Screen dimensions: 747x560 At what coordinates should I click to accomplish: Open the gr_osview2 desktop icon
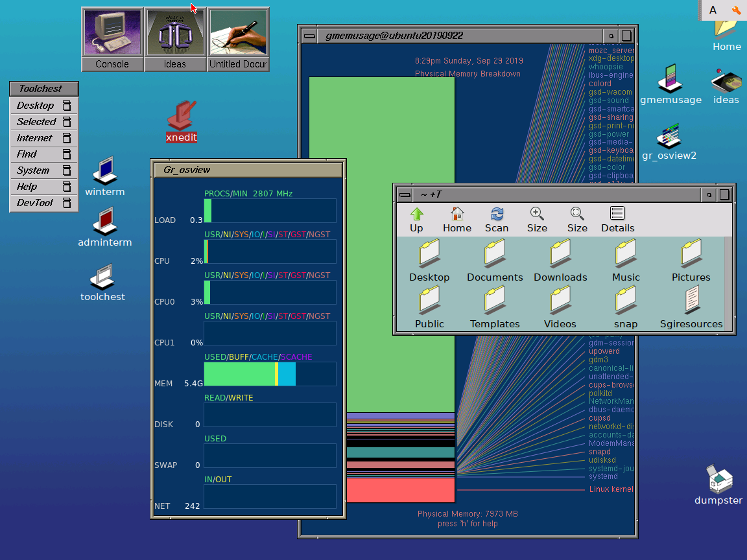pyautogui.click(x=669, y=137)
